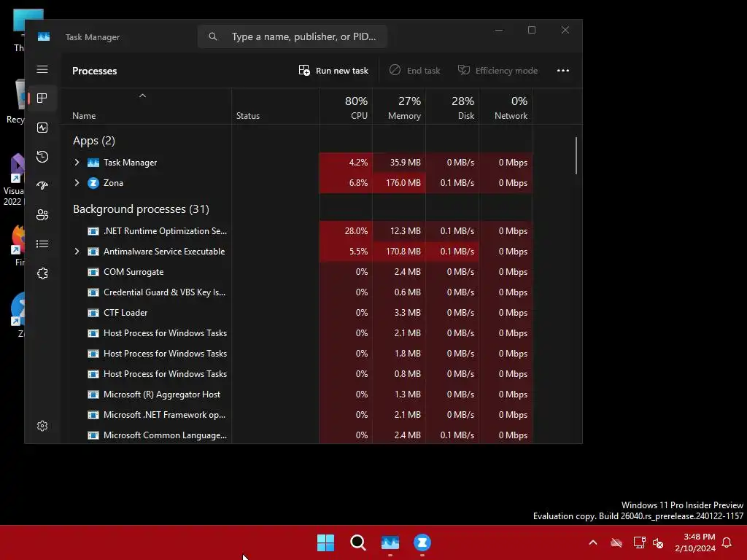The height and width of the screenshot is (560, 747).
Task: Expand the Zona process group
Action: 77,183
